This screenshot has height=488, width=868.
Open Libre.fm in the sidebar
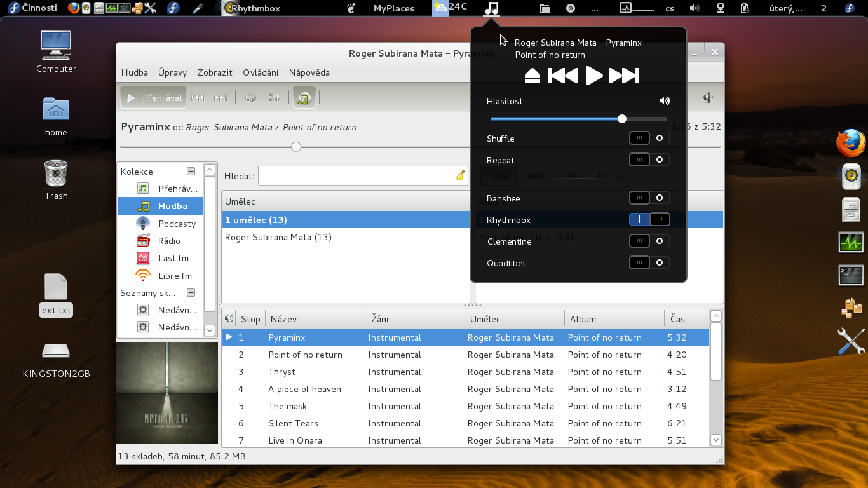[160, 276]
